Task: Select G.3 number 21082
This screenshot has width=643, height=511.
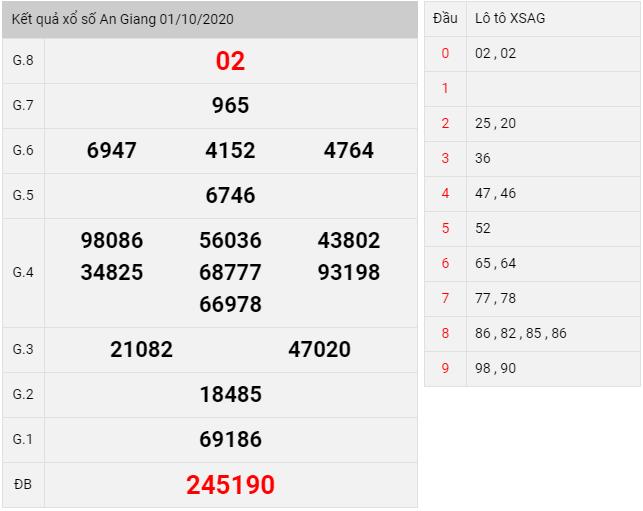Action: click(141, 350)
